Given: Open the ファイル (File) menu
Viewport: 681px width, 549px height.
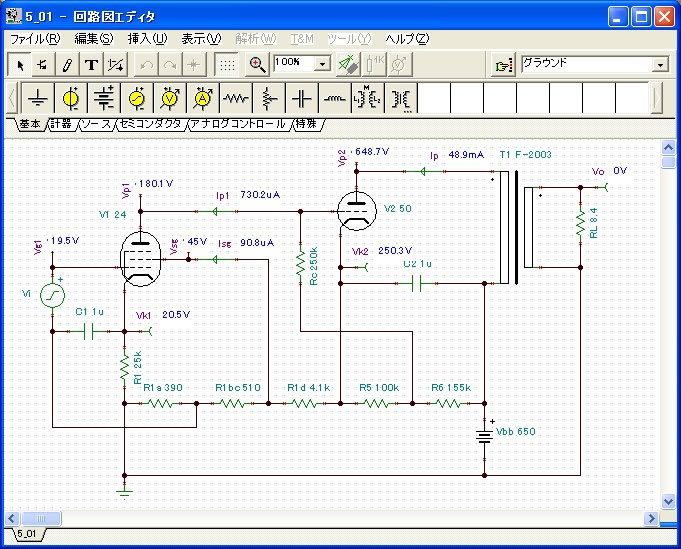Looking at the screenshot, I should click(34, 38).
